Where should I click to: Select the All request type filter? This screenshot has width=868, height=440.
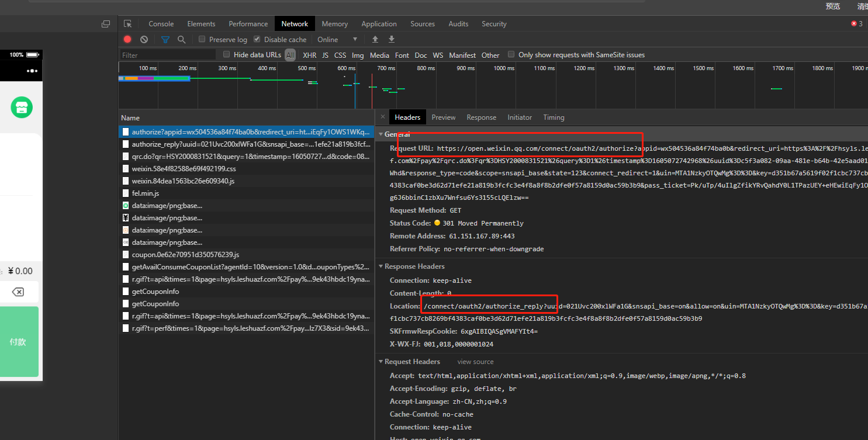coord(291,55)
